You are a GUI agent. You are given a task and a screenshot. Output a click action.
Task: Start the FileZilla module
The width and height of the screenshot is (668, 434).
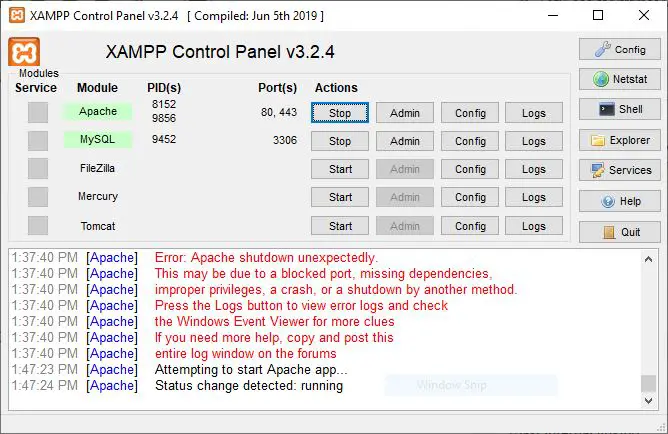[x=340, y=169]
